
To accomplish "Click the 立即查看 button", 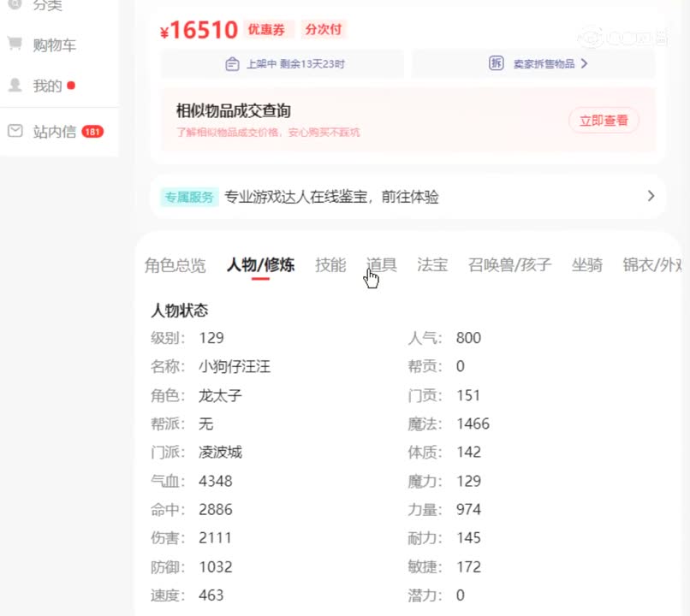I will click(x=604, y=121).
